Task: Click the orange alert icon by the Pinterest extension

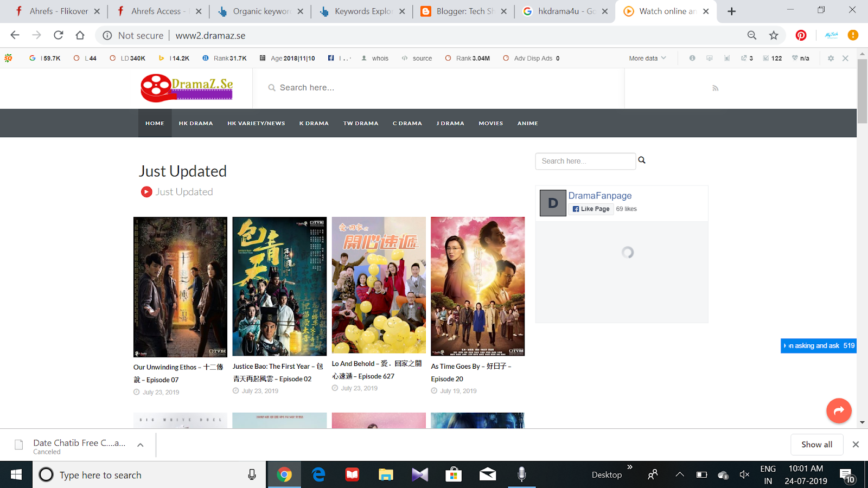Action: click(x=853, y=35)
